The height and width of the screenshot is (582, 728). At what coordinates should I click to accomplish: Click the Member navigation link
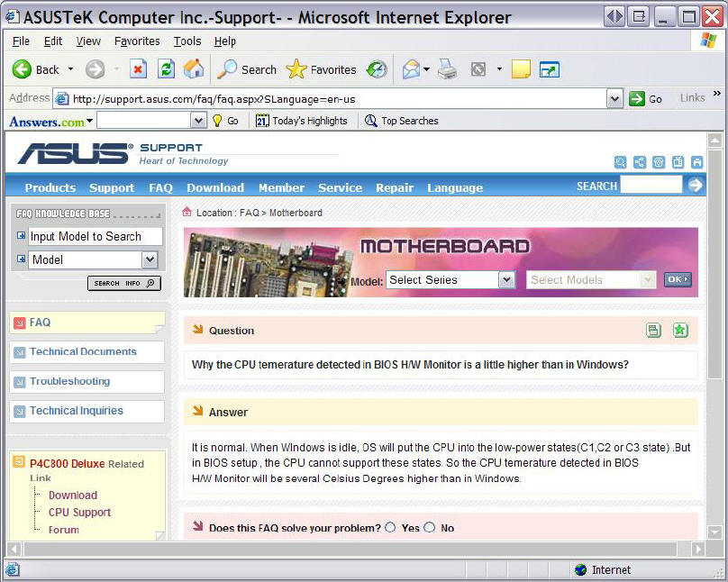point(281,187)
